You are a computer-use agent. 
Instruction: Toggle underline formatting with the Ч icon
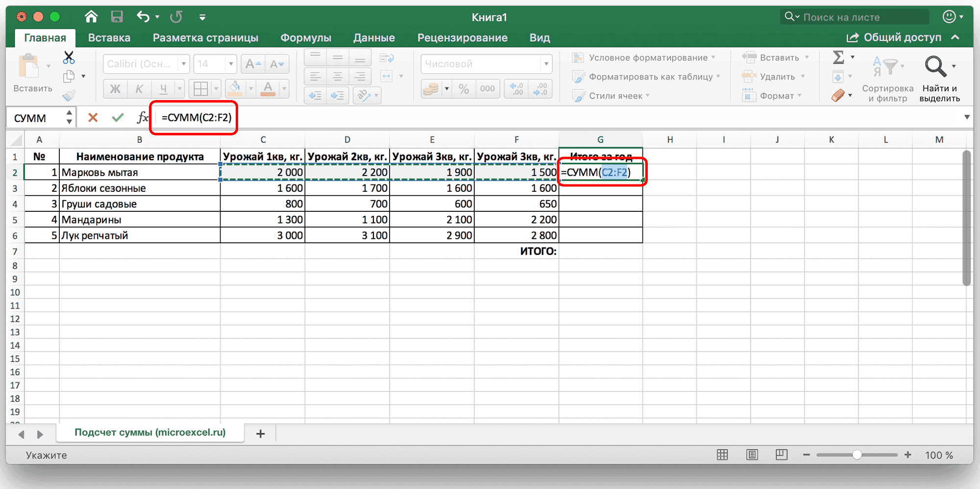(163, 89)
